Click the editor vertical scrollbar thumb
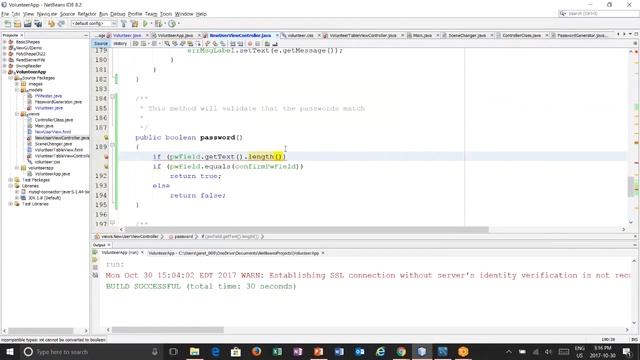Viewport: 640px width, 360px height. point(631,186)
